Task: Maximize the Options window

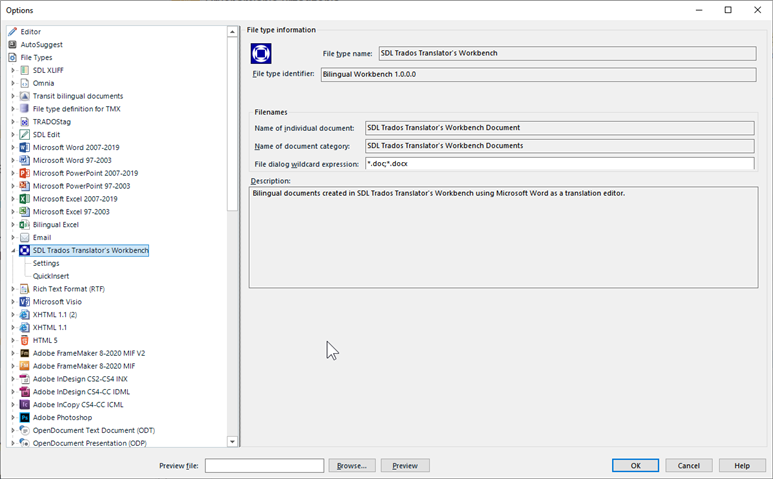Action: [728, 10]
